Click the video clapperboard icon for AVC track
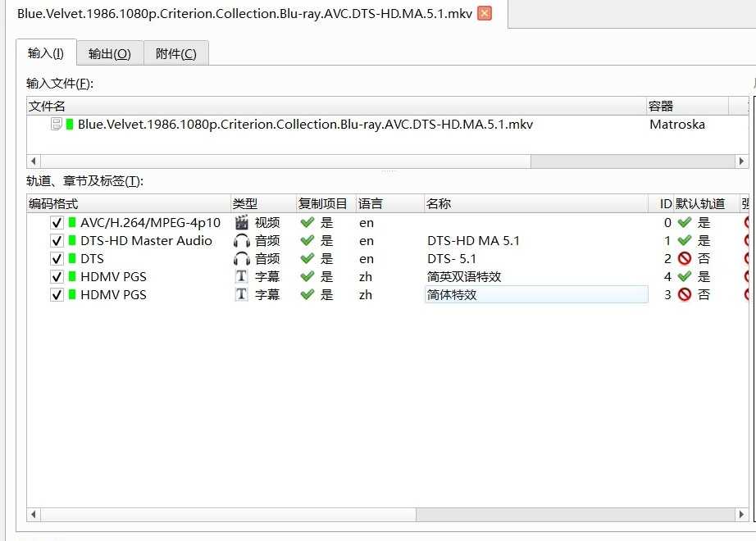The image size is (756, 541). pyautogui.click(x=242, y=222)
